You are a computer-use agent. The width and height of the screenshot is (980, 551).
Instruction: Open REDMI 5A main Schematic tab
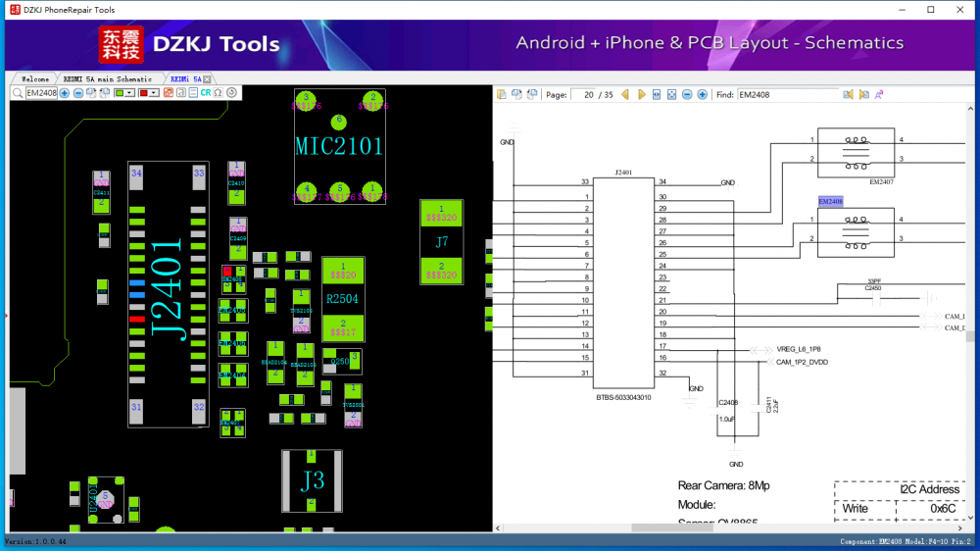107,78
